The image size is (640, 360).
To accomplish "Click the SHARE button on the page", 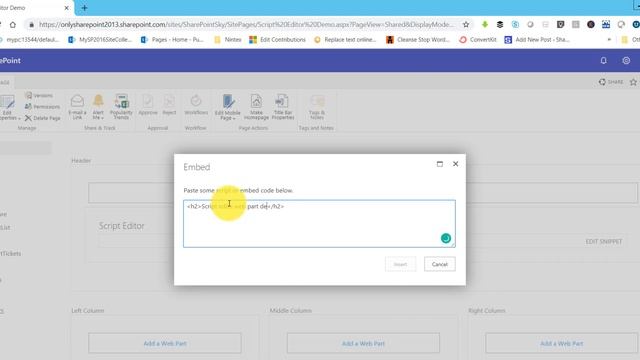I will (611, 82).
